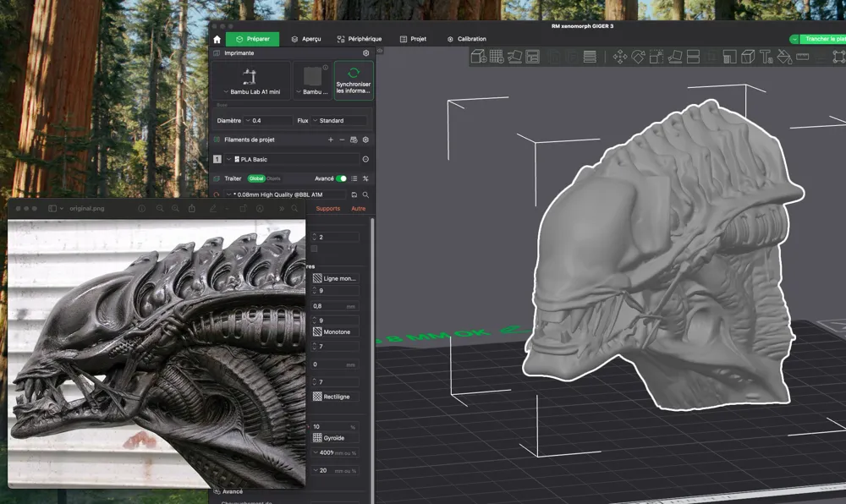The width and height of the screenshot is (846, 504).
Task: Open the Bambu Lab A1 mini printer dropdown
Action: click(x=251, y=80)
